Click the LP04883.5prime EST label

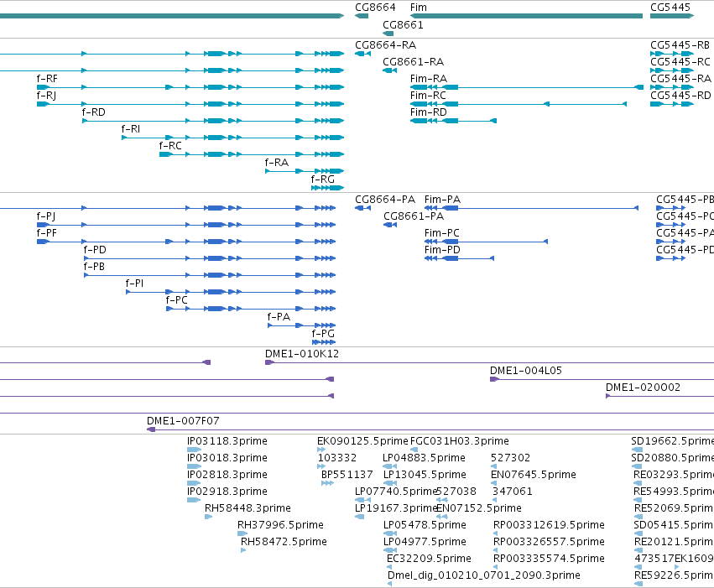click(424, 458)
